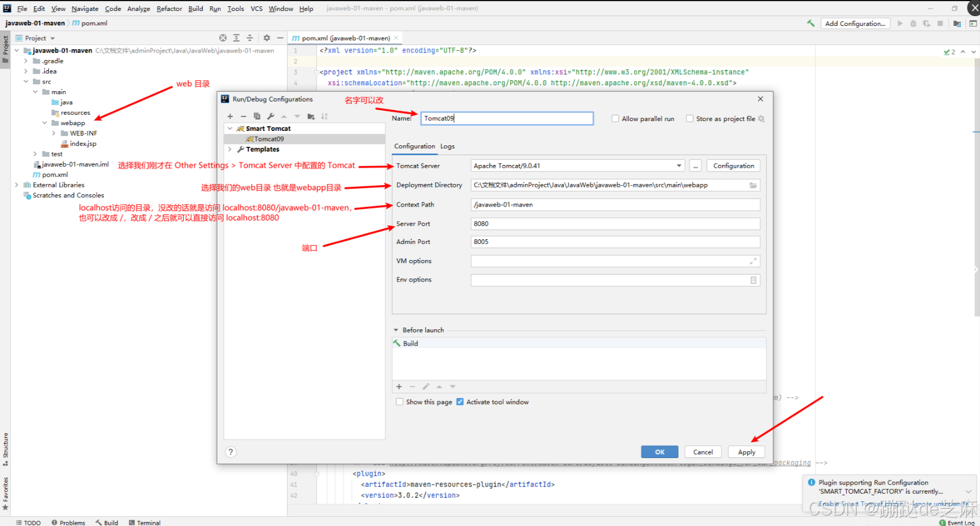Collapse the Smart Tomcat tree node
Image resolution: width=980 pixels, height=526 pixels.
pyautogui.click(x=230, y=129)
